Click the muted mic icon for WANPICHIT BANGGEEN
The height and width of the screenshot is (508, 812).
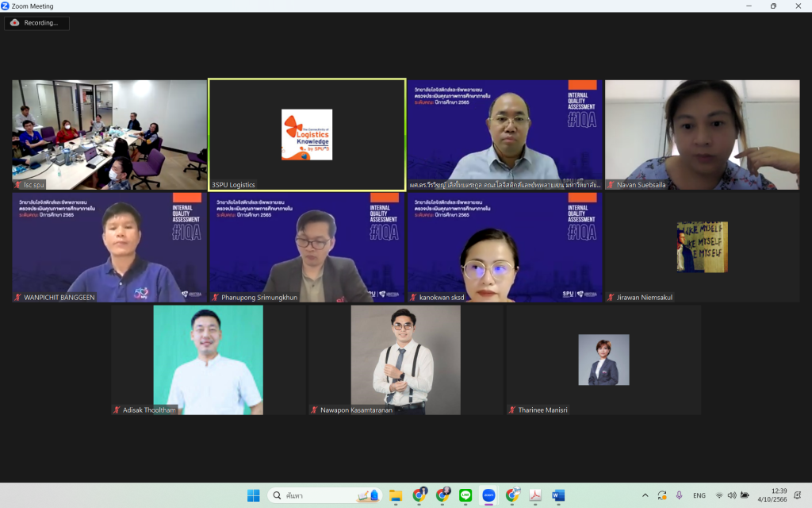17,298
